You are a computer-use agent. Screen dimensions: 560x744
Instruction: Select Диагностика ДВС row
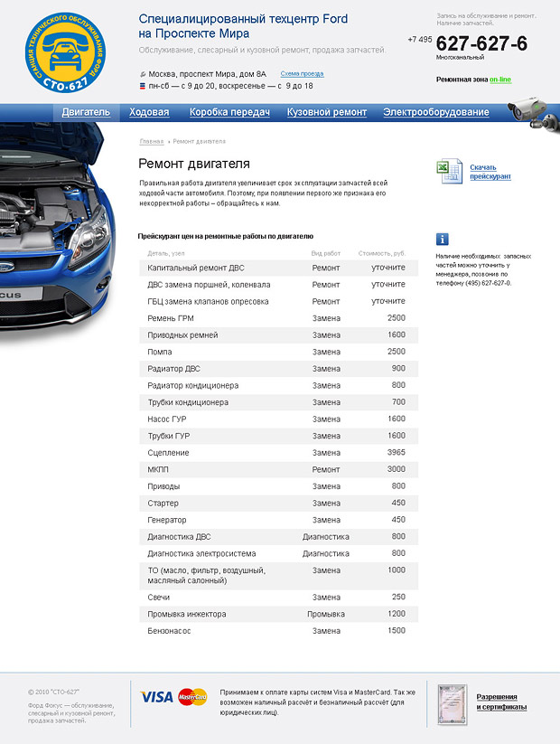[279, 537]
